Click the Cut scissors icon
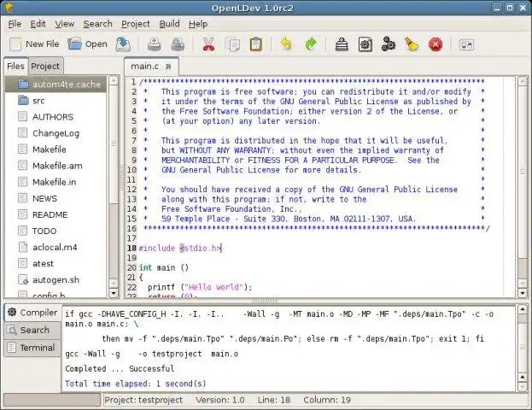The width and height of the screenshot is (532, 410). point(208,44)
